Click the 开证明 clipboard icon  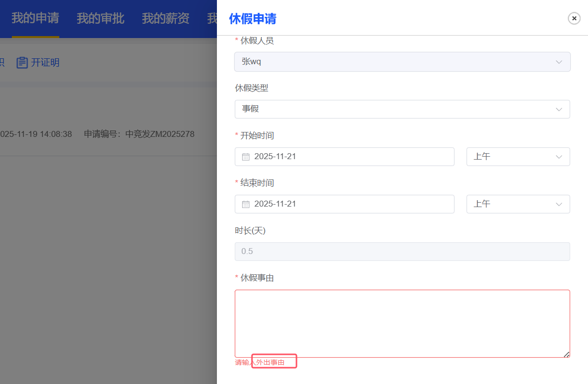[22, 63]
